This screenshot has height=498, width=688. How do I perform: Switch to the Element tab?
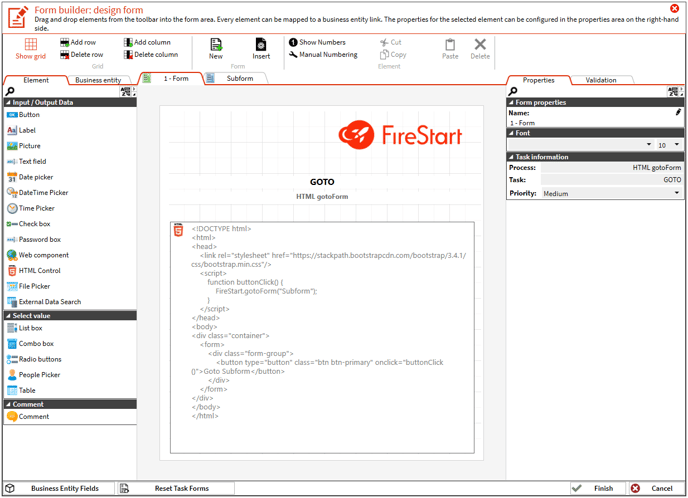click(x=36, y=80)
